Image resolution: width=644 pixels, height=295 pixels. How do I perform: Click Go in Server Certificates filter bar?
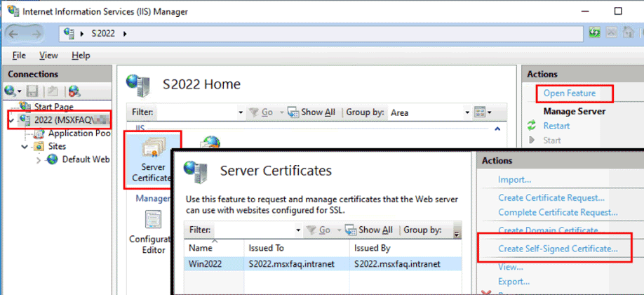318,230
